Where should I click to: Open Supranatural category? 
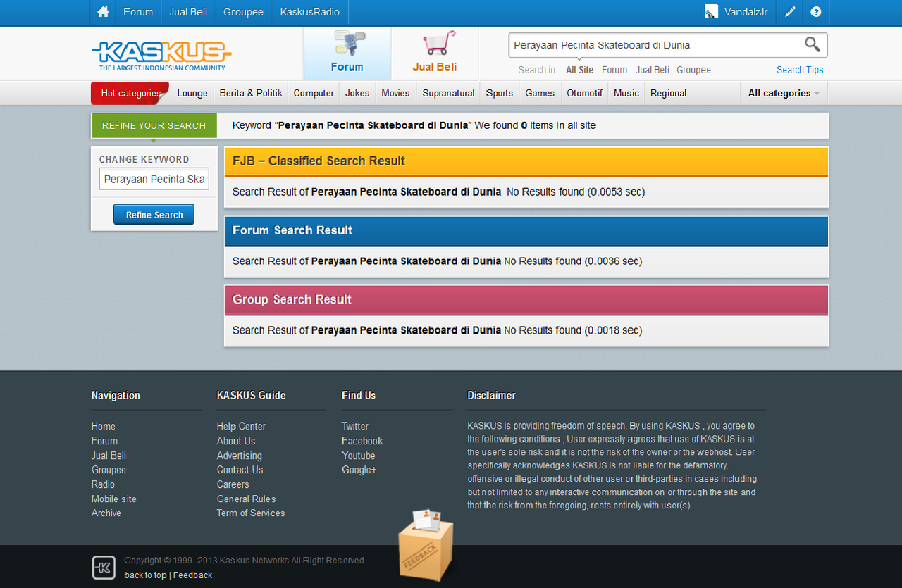pos(449,93)
